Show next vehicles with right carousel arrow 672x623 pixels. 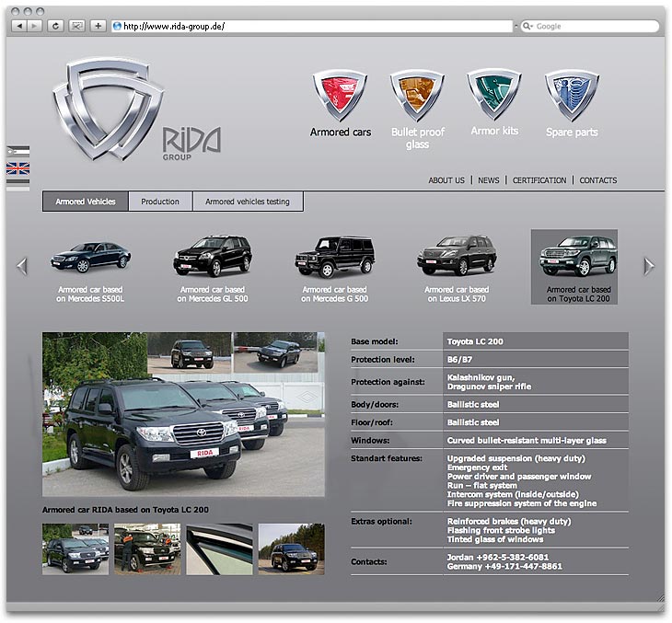(x=649, y=267)
